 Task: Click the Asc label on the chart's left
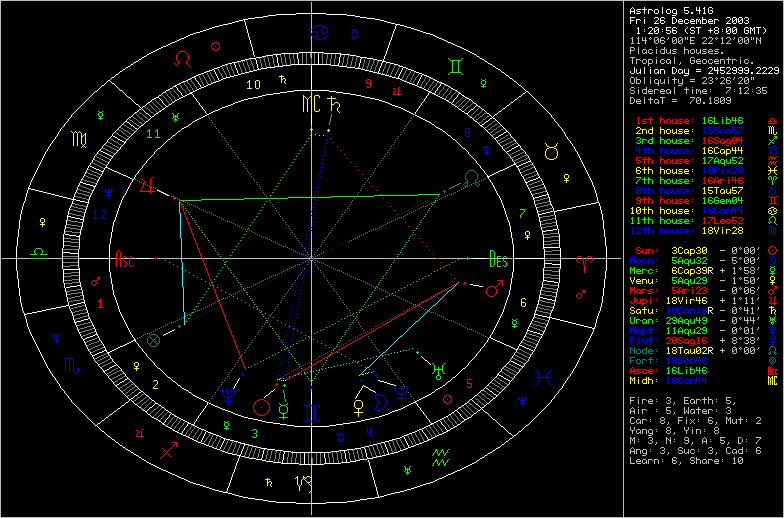[126, 261]
